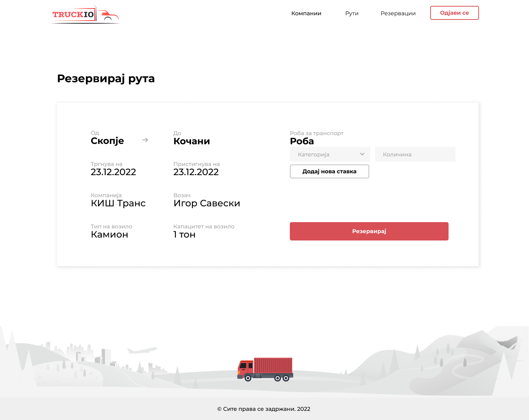Submit with the Резервирај button
This screenshot has width=529, height=420.
(x=369, y=231)
